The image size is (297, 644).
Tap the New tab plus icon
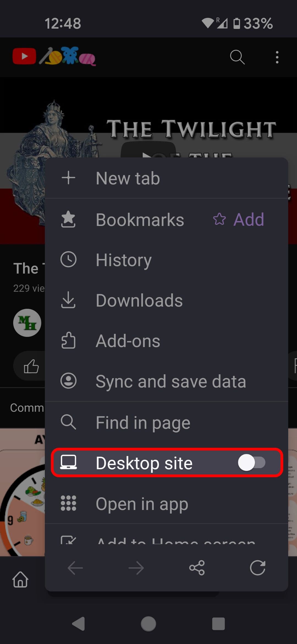click(x=68, y=178)
